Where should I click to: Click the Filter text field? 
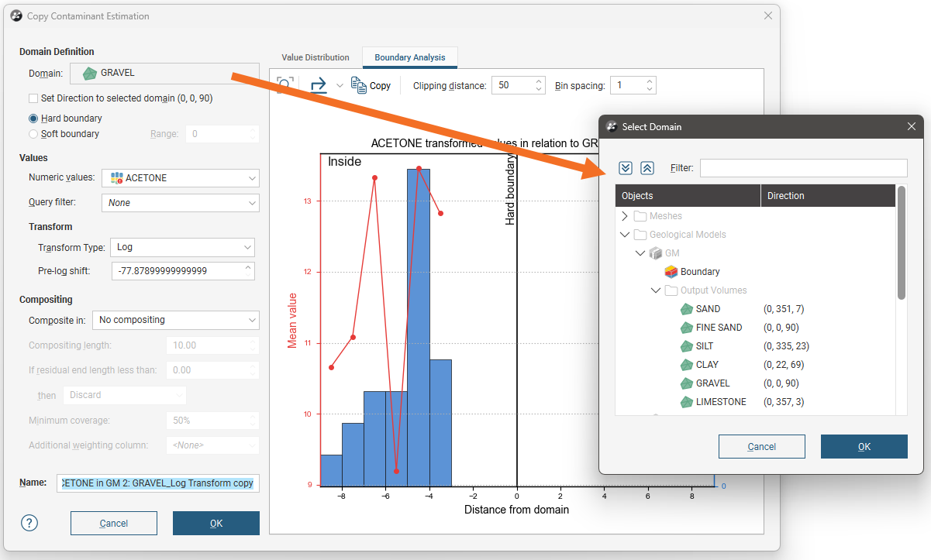pyautogui.click(x=802, y=168)
